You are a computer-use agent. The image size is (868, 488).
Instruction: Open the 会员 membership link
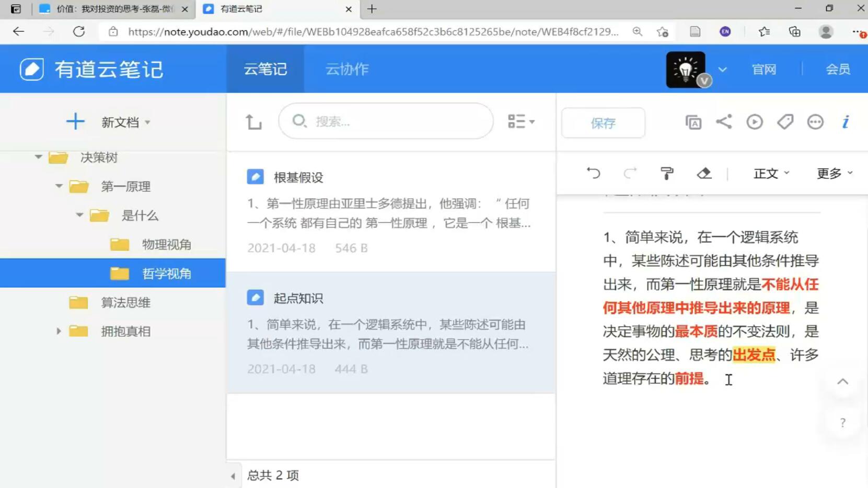(x=838, y=69)
